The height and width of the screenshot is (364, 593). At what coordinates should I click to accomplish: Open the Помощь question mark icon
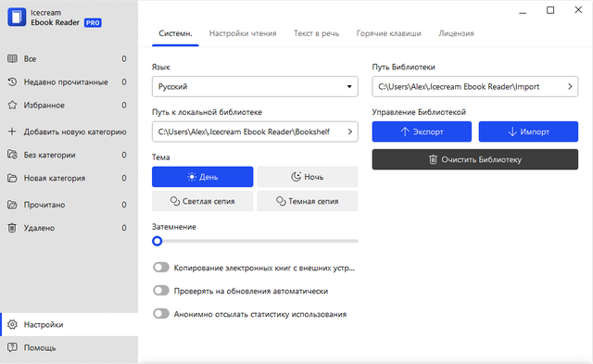click(12, 347)
